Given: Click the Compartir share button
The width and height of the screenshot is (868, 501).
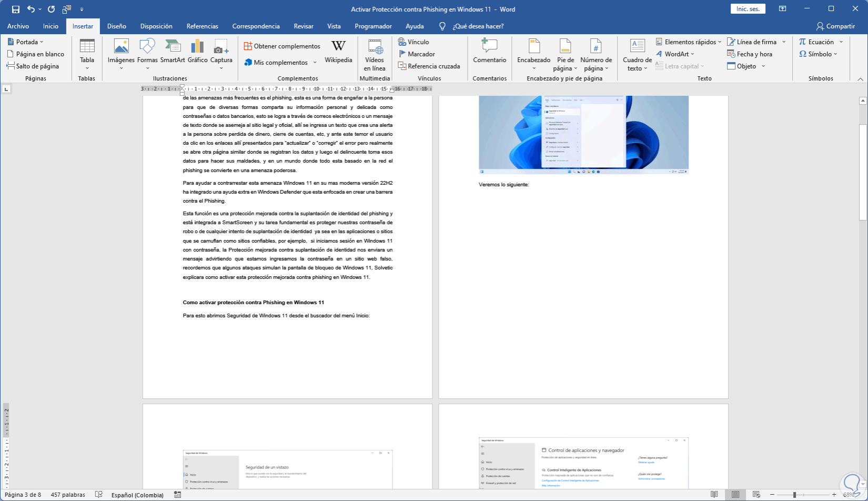Looking at the screenshot, I should coord(835,26).
